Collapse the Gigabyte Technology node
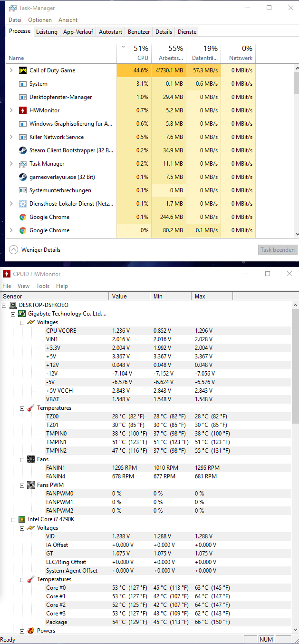This screenshot has width=299, height=644. 13,314
